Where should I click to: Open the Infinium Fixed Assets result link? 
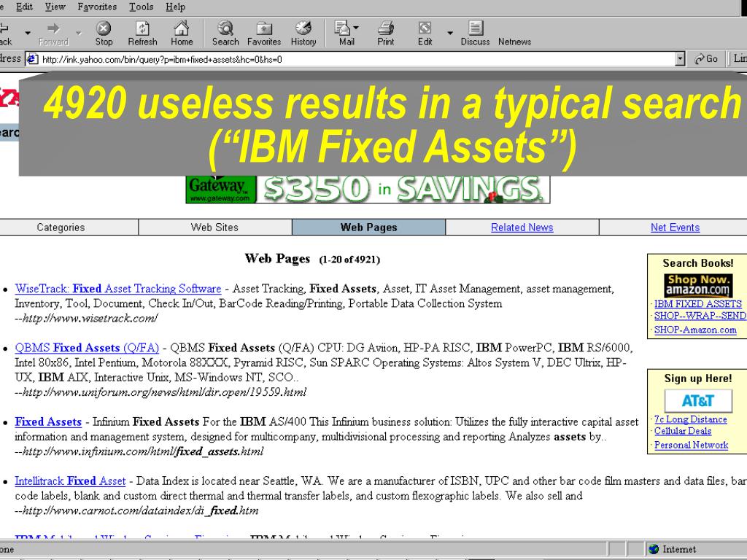click(48, 422)
